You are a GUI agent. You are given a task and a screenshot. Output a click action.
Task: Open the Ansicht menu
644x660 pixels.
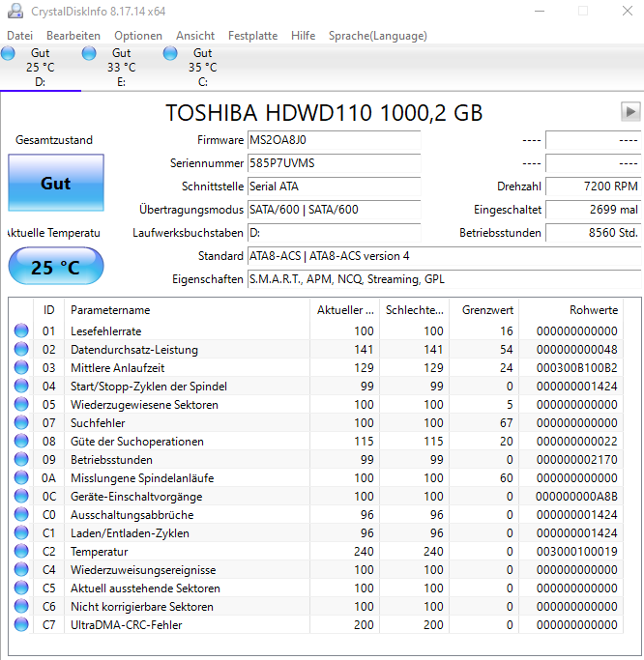click(195, 36)
